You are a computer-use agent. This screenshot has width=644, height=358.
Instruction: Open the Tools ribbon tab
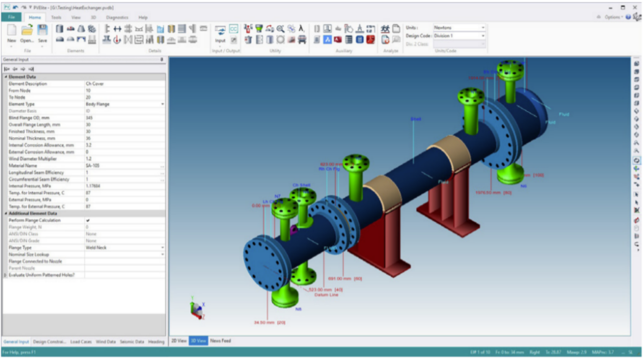tap(56, 18)
